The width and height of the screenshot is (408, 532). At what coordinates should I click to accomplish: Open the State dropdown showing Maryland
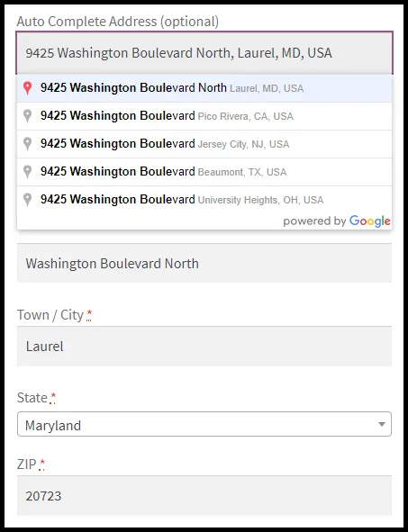coord(204,424)
